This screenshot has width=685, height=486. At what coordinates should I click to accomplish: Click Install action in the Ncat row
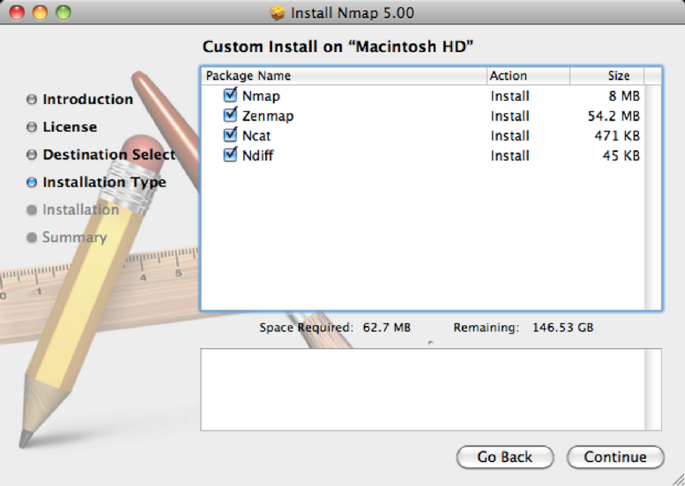point(510,136)
